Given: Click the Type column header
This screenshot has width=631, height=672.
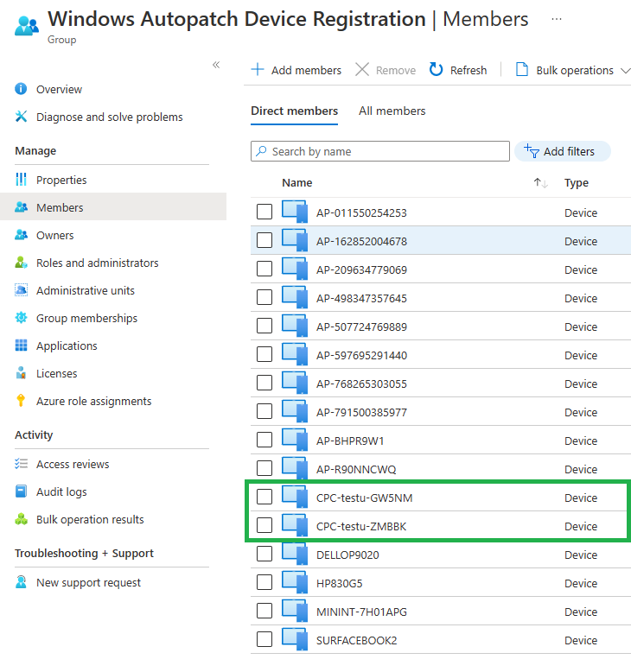Looking at the screenshot, I should 576,183.
